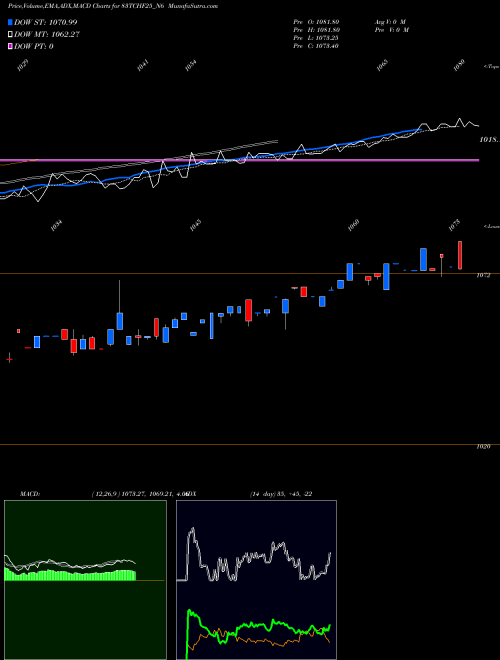This screenshot has height=660, width=500.
Task: Click the last tall red candlestick
Action: (460, 255)
